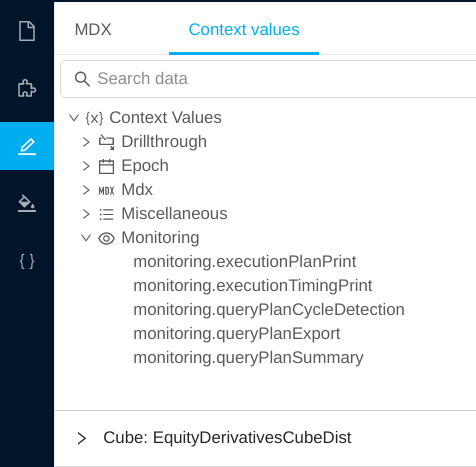This screenshot has height=467, width=476.
Task: Click the Drillthrough folder icon
Action: point(106,142)
